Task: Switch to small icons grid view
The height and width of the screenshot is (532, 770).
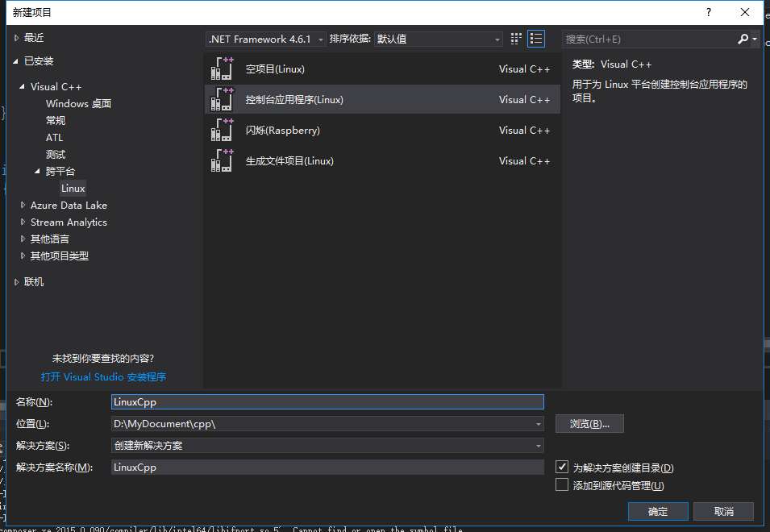Action: (516, 39)
